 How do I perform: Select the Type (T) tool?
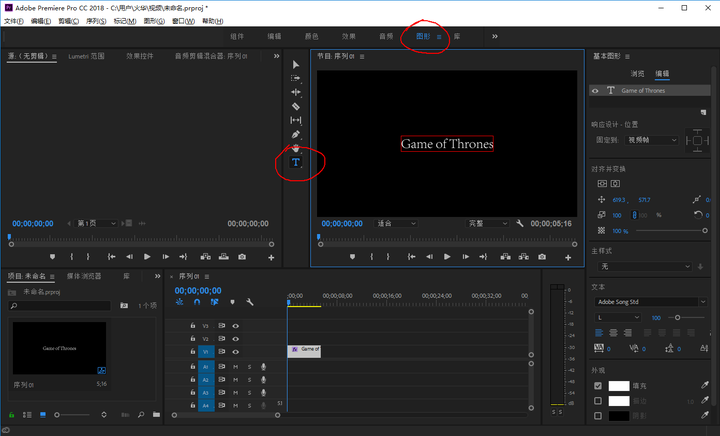[x=296, y=162]
